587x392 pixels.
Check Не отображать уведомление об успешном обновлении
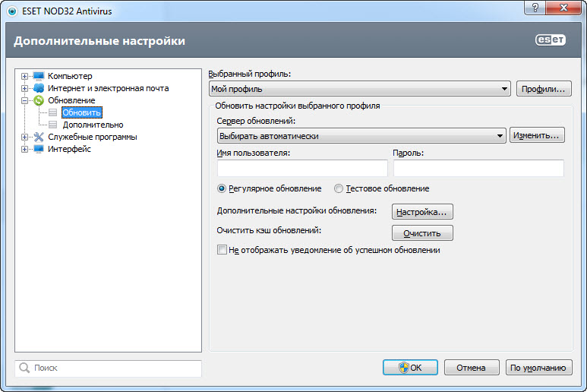click(222, 250)
